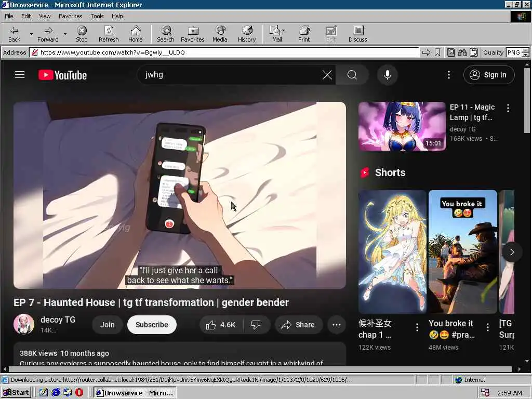Open options for You broke it Short
This screenshot has height=399, width=532.
tap(487, 327)
